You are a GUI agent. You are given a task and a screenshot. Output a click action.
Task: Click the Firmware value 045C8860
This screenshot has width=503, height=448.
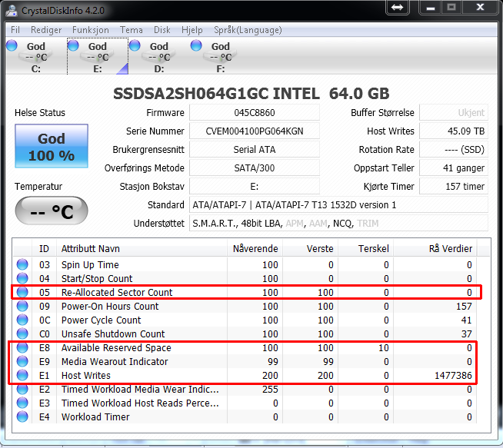(x=255, y=113)
